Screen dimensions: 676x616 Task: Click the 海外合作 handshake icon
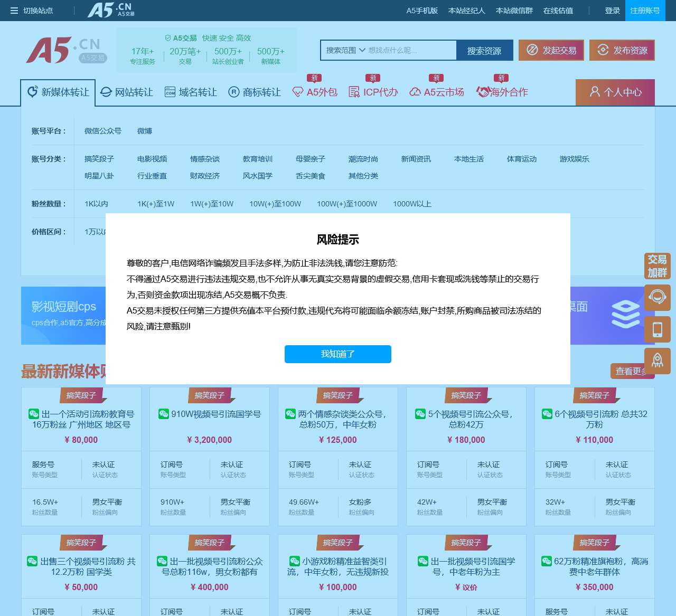click(x=483, y=92)
